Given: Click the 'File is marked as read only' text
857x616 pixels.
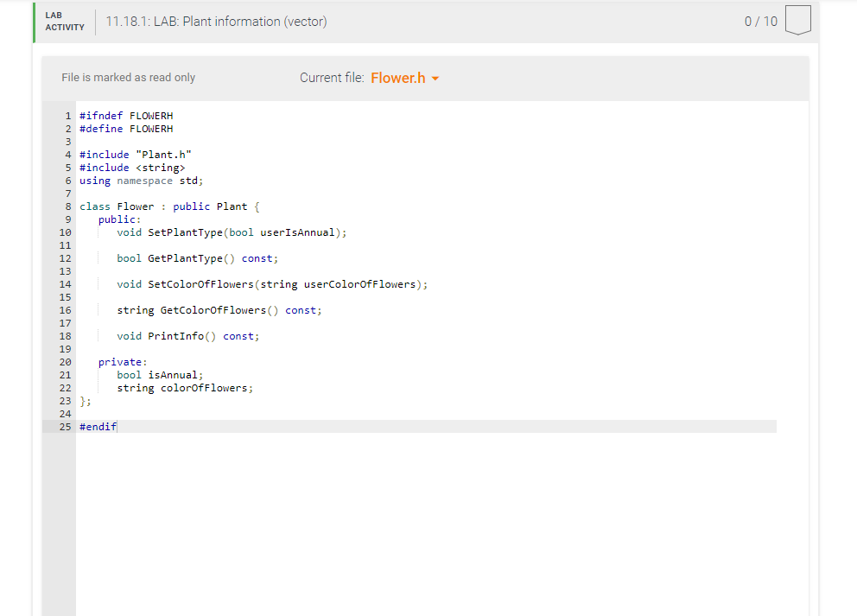Looking at the screenshot, I should [x=128, y=77].
